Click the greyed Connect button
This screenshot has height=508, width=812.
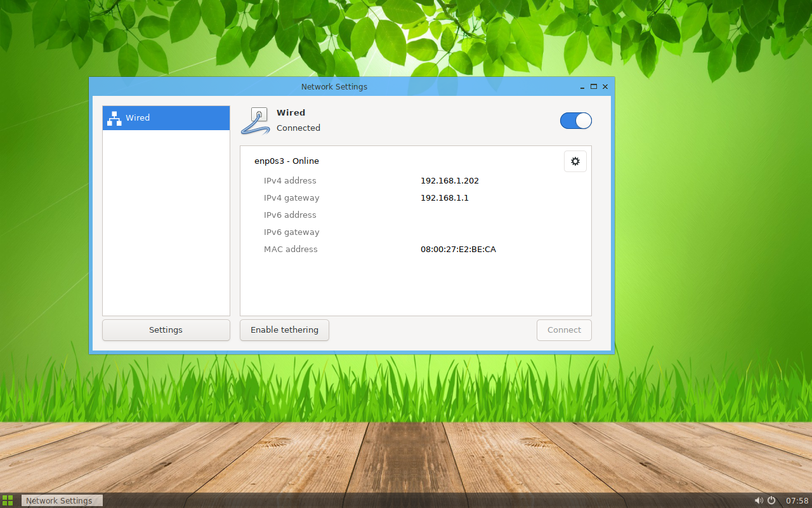click(564, 330)
